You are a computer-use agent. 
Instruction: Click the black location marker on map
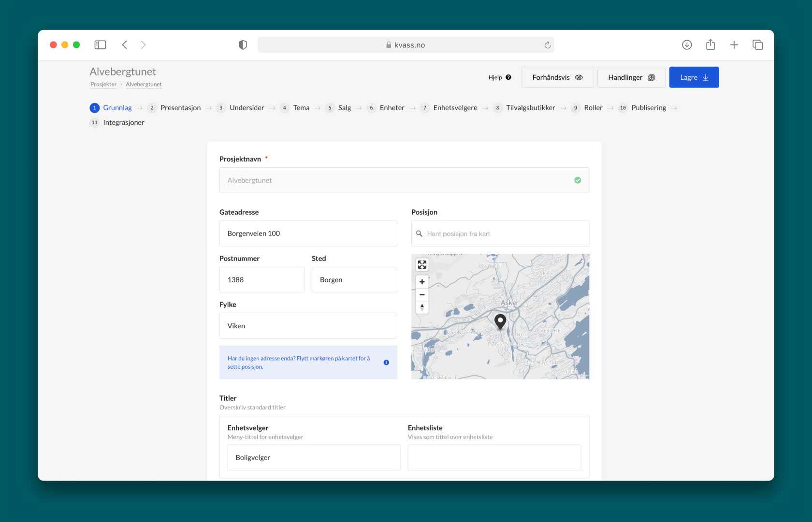coord(500,321)
